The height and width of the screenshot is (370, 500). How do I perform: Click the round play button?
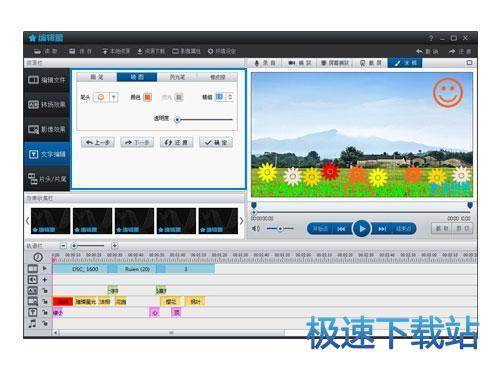click(362, 229)
